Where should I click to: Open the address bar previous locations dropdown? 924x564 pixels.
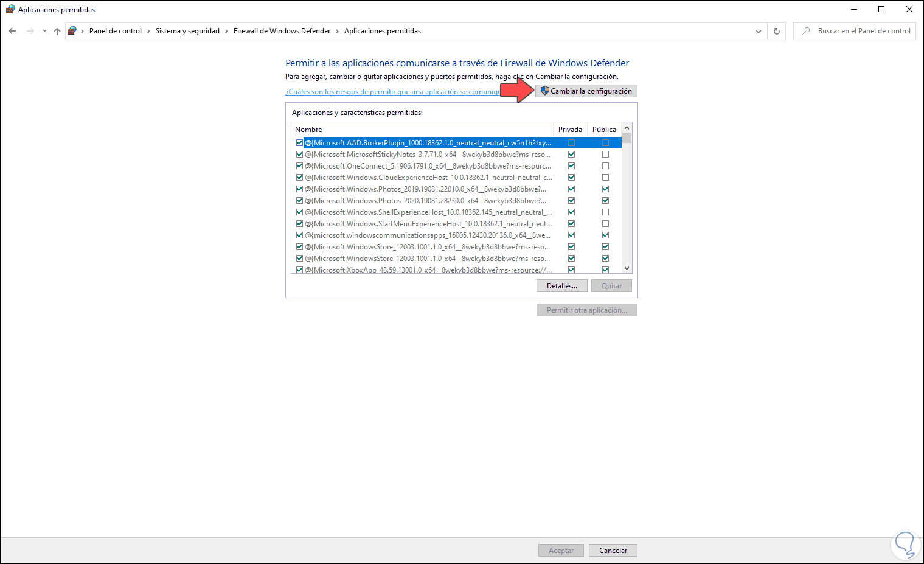759,31
